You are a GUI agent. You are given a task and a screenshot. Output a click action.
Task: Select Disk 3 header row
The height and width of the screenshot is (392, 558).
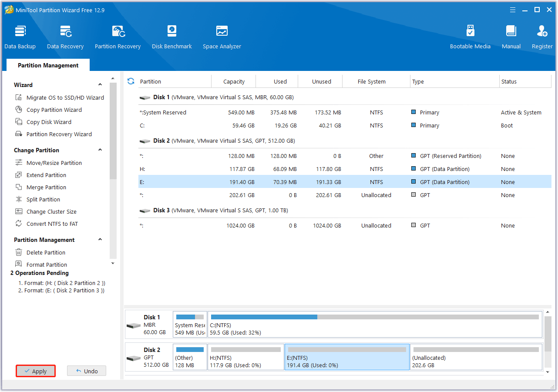click(345, 210)
